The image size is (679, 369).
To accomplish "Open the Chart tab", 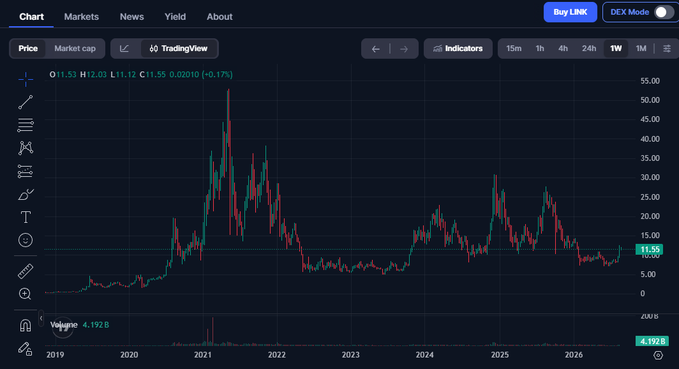I will click(31, 16).
